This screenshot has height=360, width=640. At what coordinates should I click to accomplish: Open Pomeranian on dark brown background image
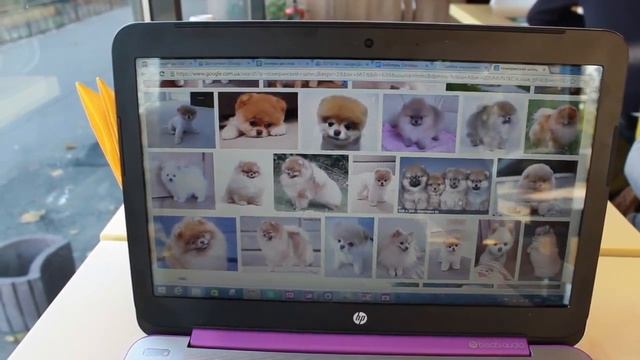(544, 251)
